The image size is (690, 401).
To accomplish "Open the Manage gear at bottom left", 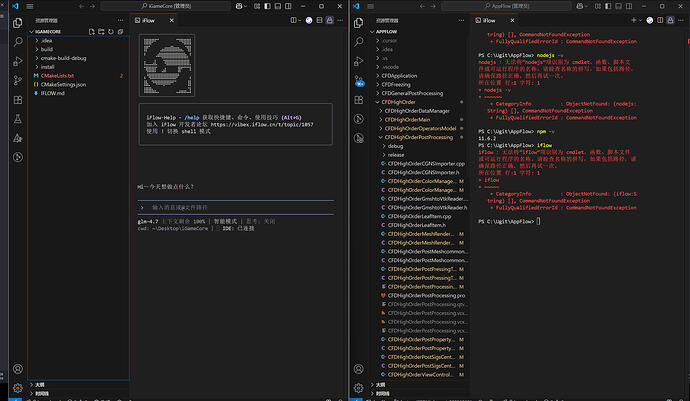I will pos(17,387).
